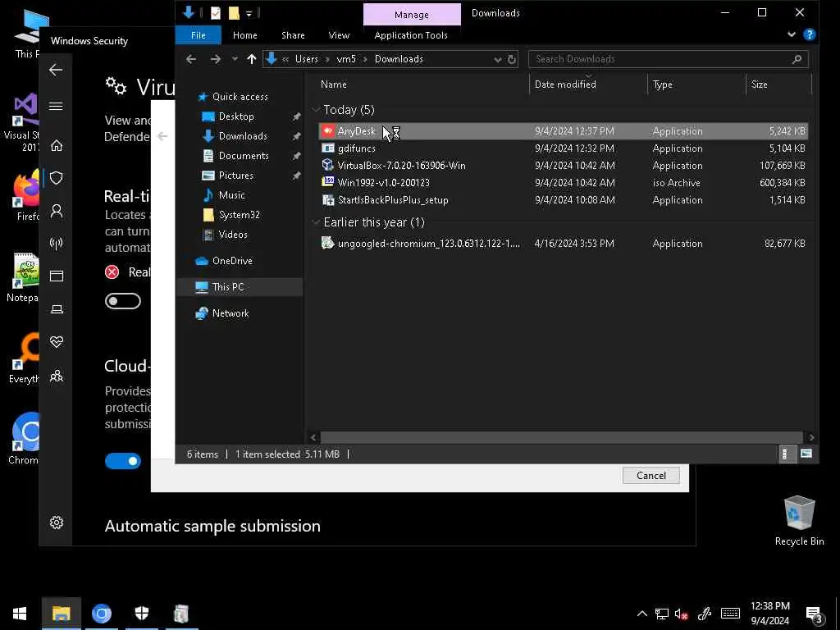
Task: Click the search magnifier icon
Action: pos(797,59)
